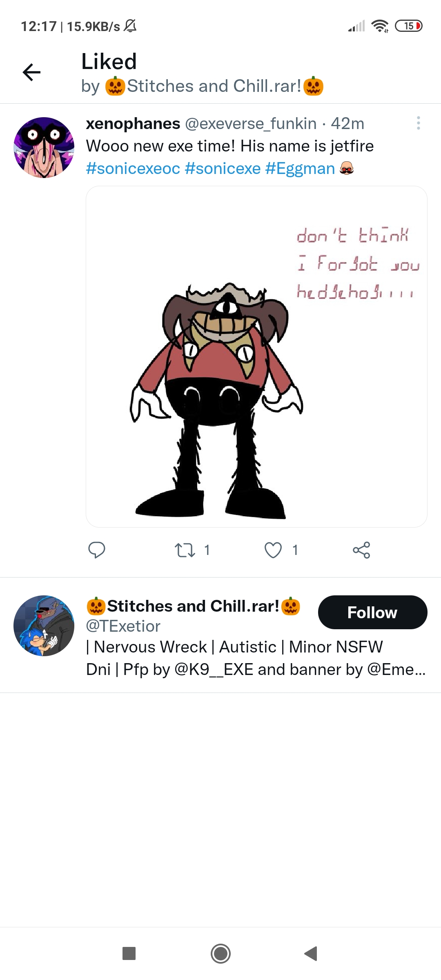This screenshot has height=980, width=441.
Task: Open the @TExetior handle
Action: tap(123, 626)
